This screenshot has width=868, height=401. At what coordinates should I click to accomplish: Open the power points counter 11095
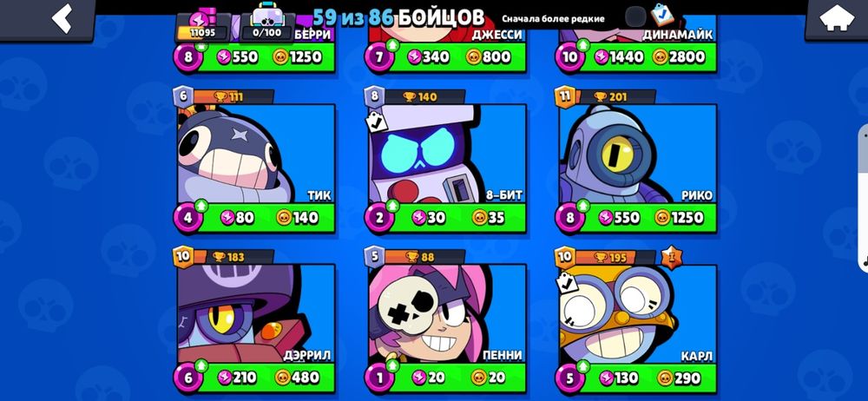click(201, 26)
